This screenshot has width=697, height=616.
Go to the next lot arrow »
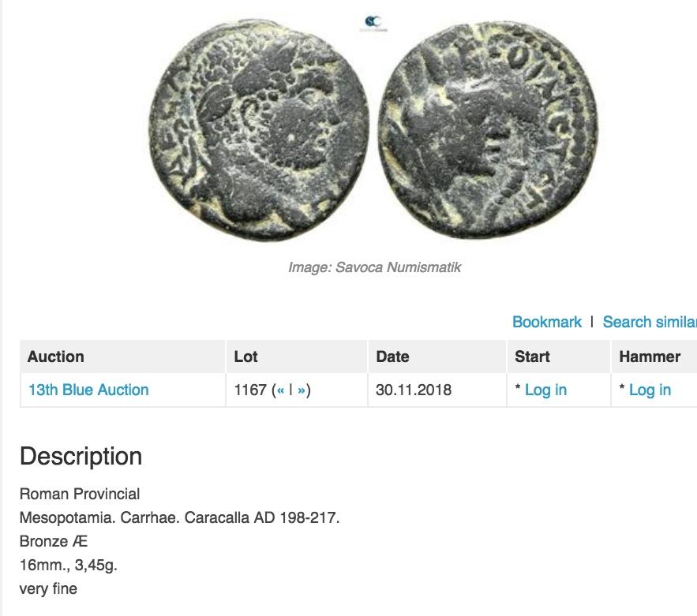302,390
